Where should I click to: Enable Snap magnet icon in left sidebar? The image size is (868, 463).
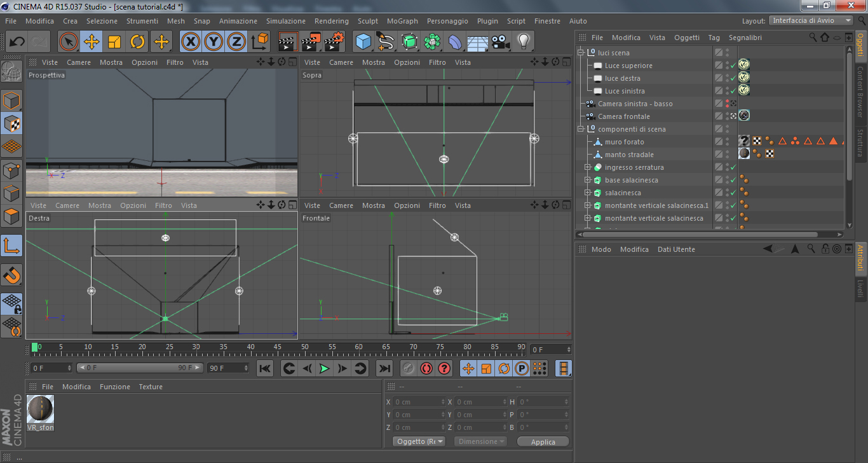coord(12,275)
